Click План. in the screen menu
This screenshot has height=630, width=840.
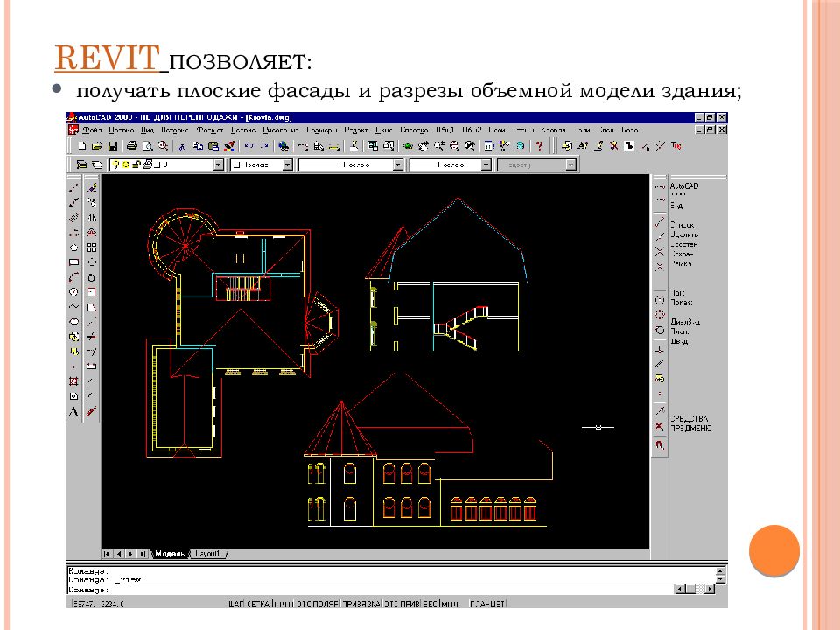pyautogui.click(x=680, y=332)
